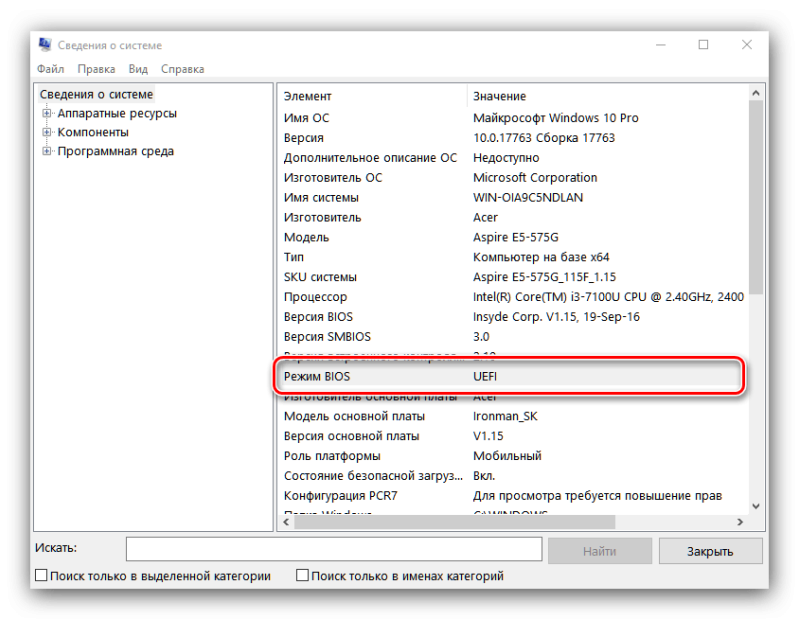Click the value Недоступно

(506, 158)
